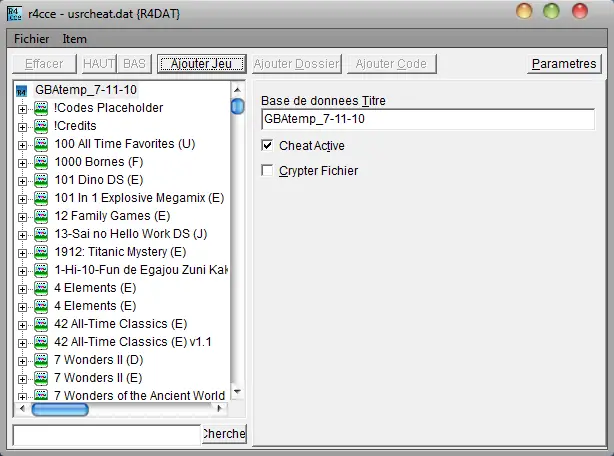The width and height of the screenshot is (614, 456).
Task: Click game icon for 7 Wonders of the Ancient World
Action: pos(41,395)
